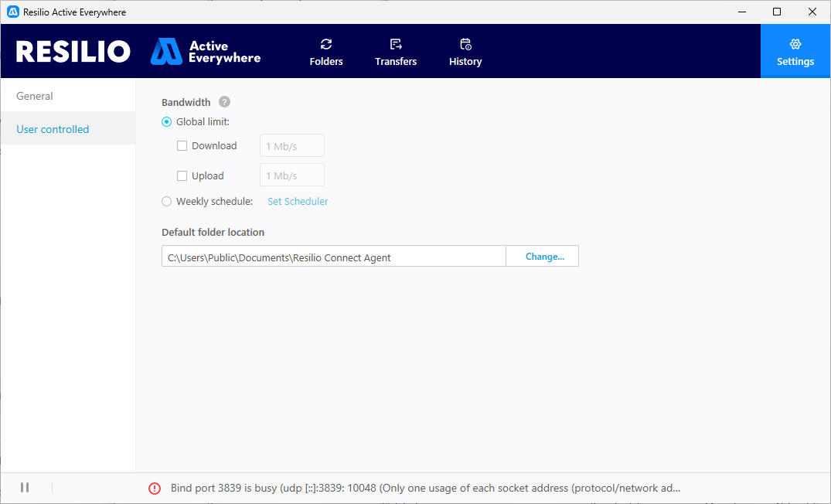Click the Settings gear icon
Screen dimensions: 831x504
point(795,45)
